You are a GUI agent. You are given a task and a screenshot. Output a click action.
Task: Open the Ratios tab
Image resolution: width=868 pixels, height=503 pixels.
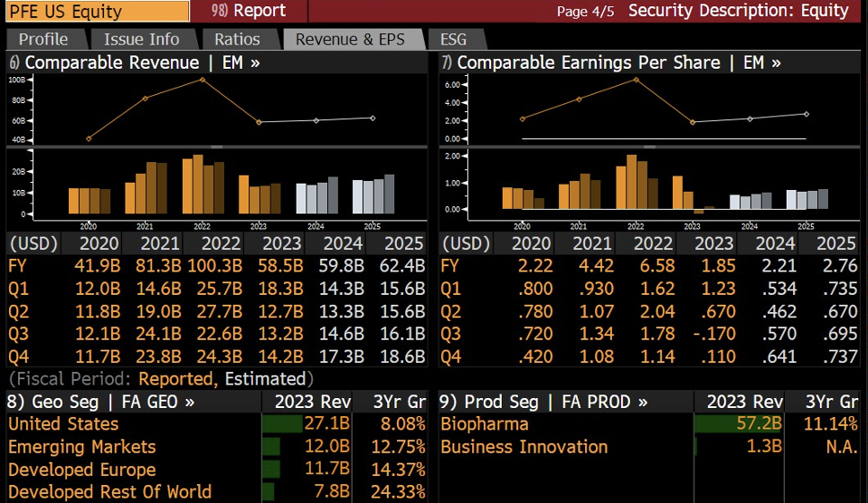(237, 39)
